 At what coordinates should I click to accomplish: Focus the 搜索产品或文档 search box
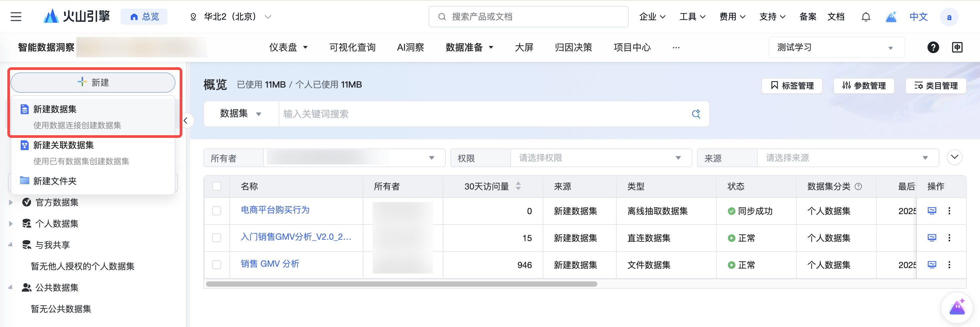coord(528,17)
